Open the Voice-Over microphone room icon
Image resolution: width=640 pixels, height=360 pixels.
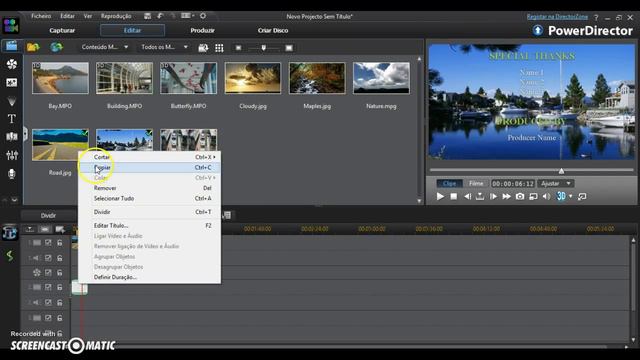(x=12, y=174)
